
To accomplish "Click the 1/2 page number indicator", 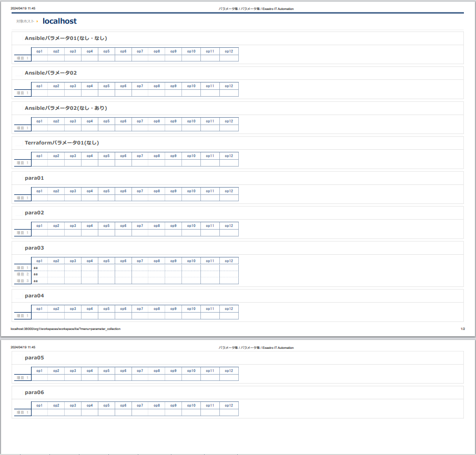I will click(462, 329).
